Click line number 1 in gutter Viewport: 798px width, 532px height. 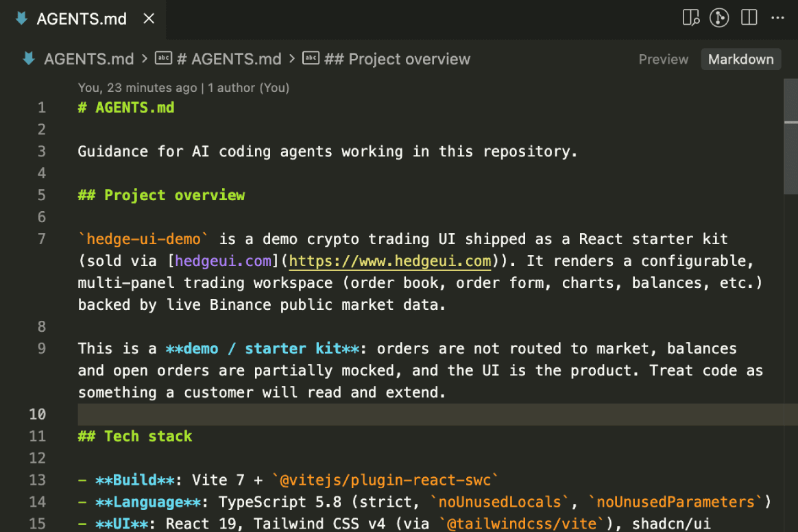(x=41, y=108)
